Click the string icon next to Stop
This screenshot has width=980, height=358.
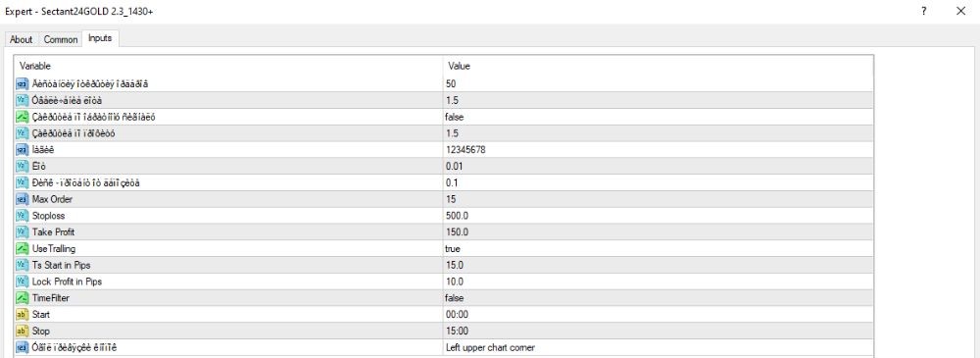tap(24, 332)
